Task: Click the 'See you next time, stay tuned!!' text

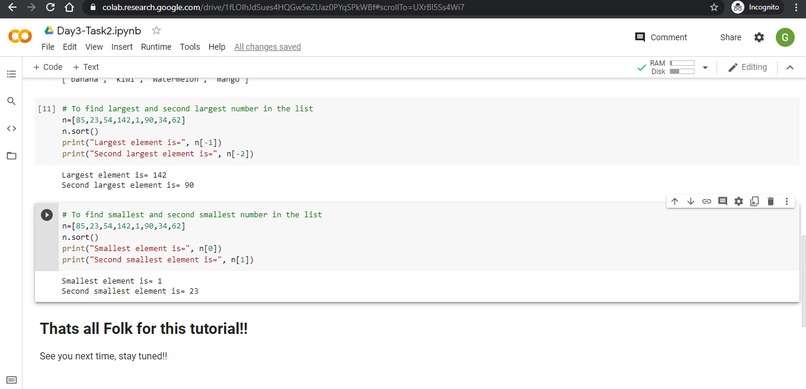Action: pos(103,356)
